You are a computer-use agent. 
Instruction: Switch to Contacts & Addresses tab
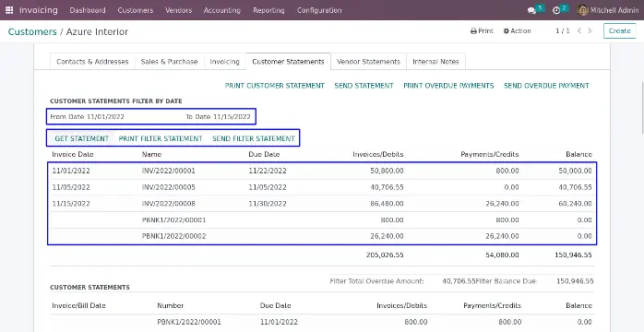92,62
